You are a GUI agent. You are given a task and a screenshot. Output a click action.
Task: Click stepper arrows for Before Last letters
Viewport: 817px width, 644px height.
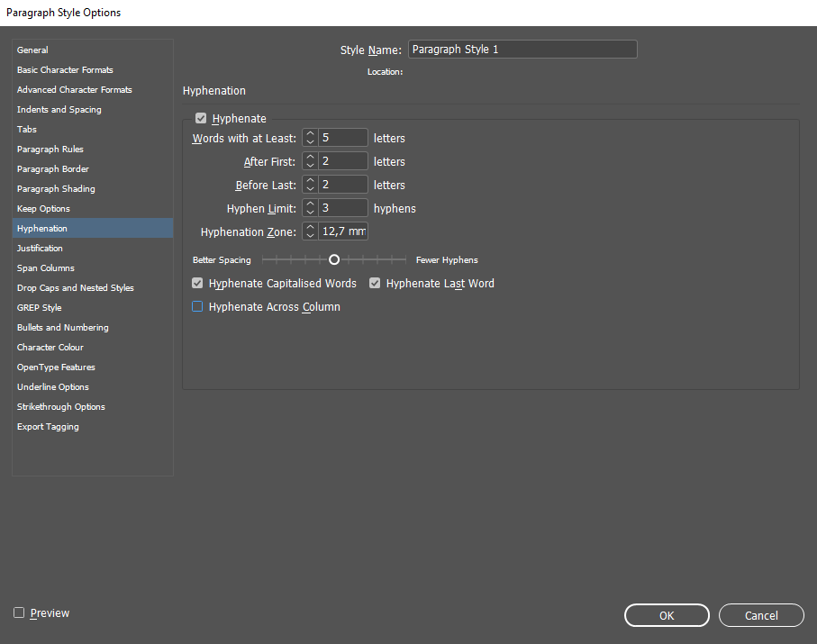point(310,185)
